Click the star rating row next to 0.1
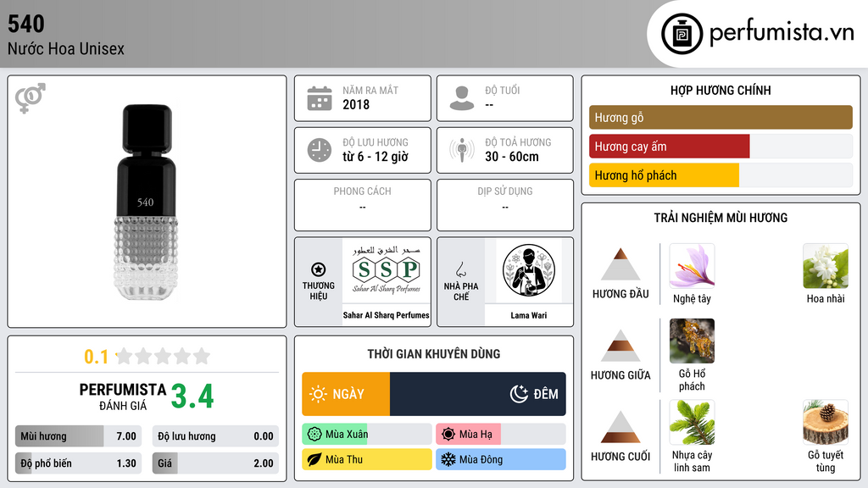The image size is (868, 488). pyautogui.click(x=163, y=356)
